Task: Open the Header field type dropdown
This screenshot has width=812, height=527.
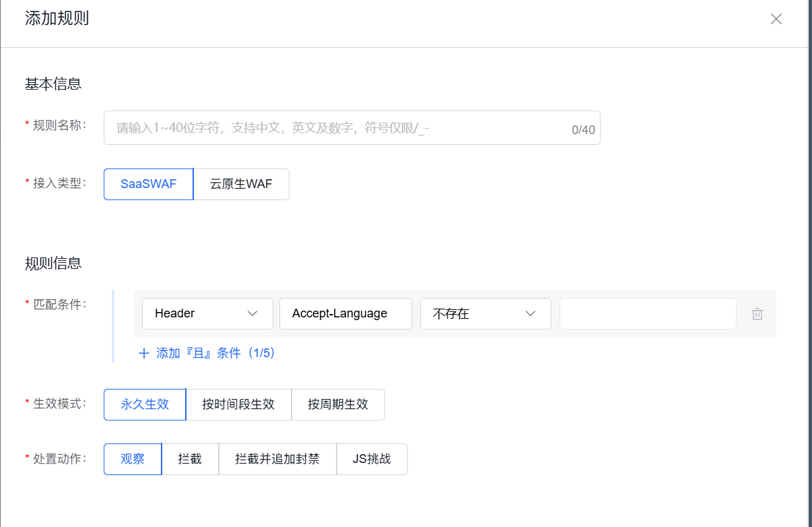Action: point(207,313)
